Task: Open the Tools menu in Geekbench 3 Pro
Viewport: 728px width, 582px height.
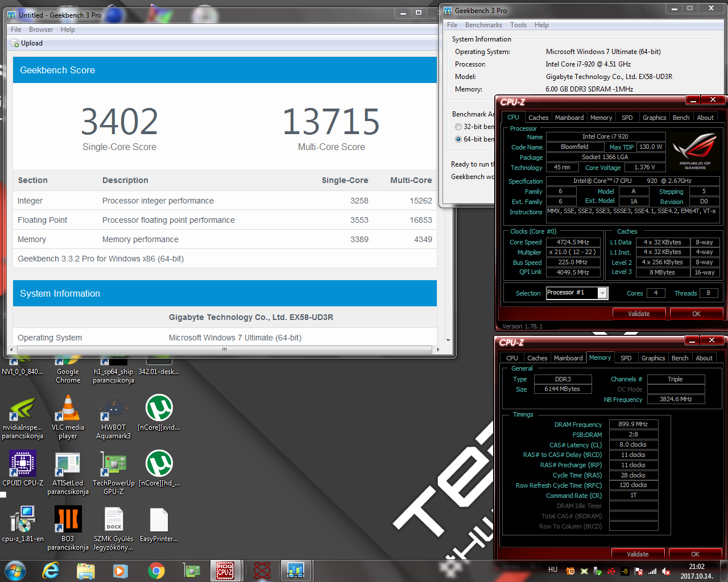Action: pos(518,25)
